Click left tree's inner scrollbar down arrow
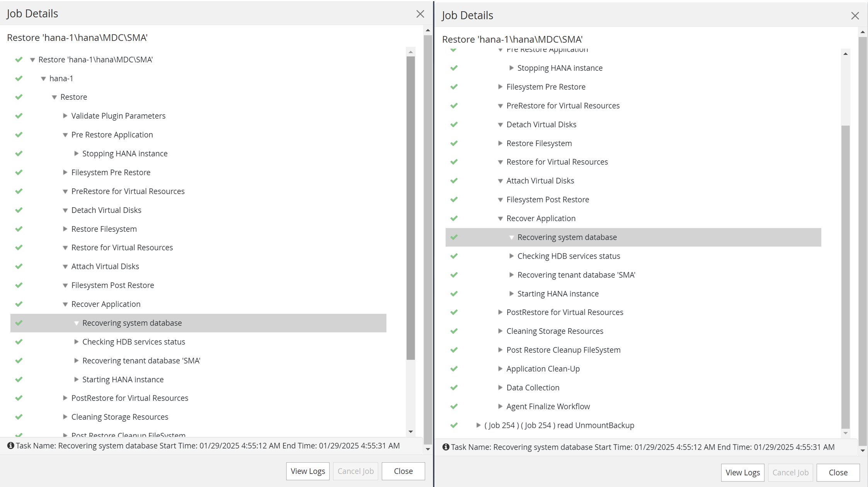 (x=410, y=432)
